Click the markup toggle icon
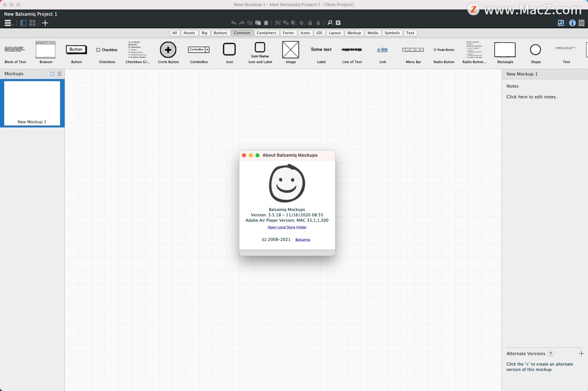 click(338, 23)
